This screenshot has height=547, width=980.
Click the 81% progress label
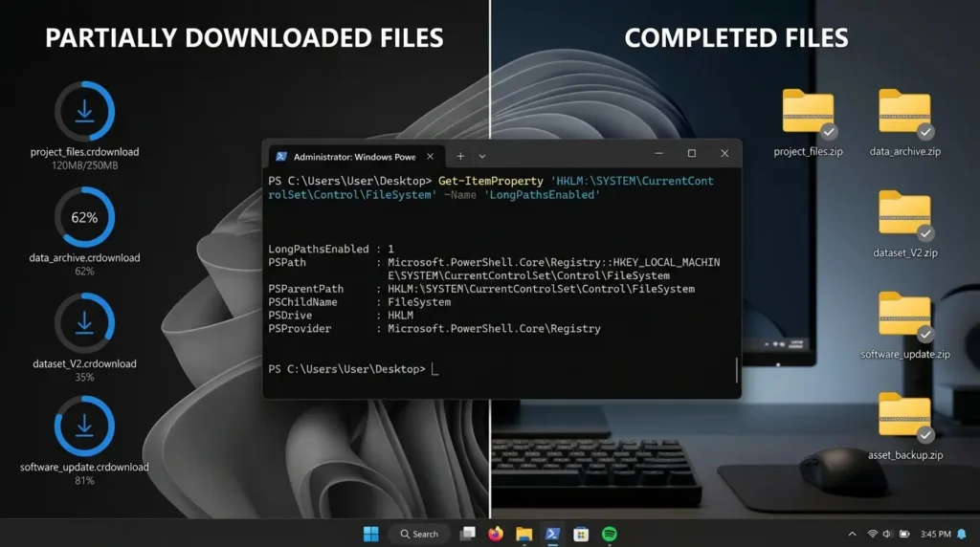pos(84,481)
